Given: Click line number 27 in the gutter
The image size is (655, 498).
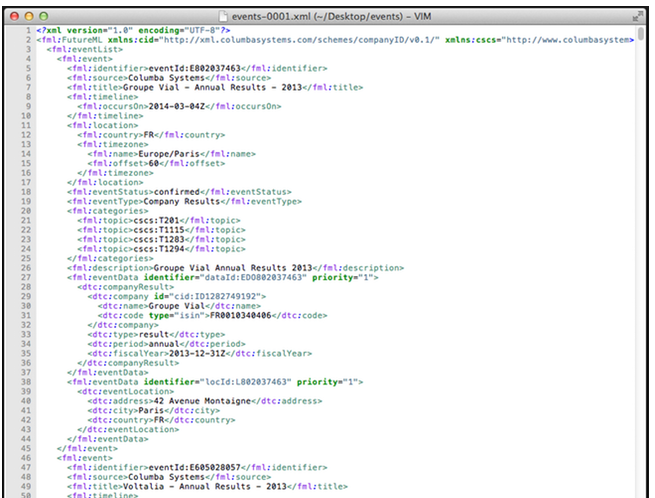Looking at the screenshot, I should point(26,277).
